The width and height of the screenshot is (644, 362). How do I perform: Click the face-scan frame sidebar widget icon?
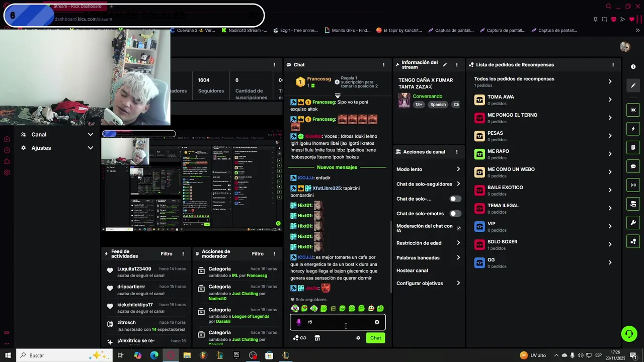(x=633, y=110)
